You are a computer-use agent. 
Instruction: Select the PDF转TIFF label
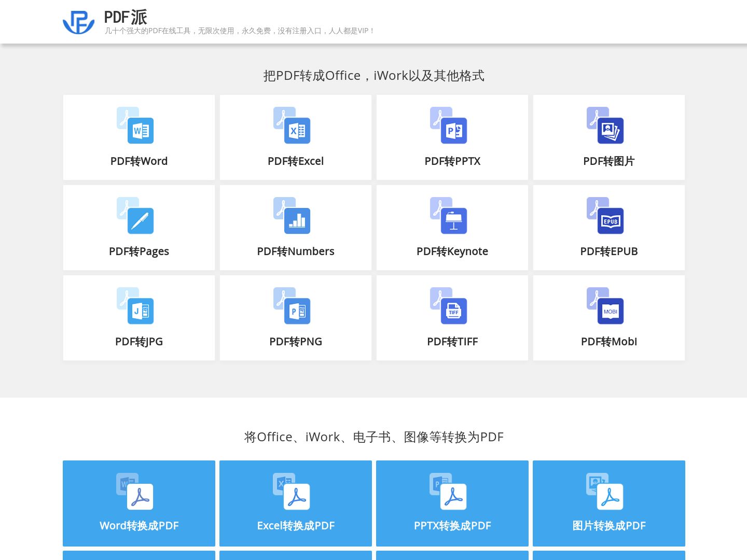click(452, 342)
